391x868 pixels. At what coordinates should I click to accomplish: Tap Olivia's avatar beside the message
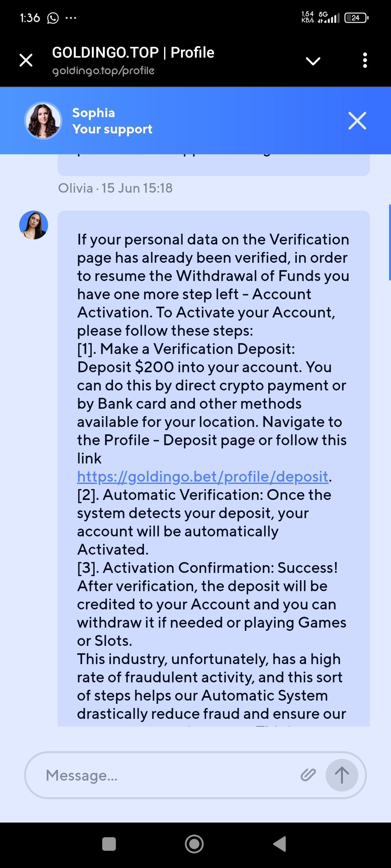tap(34, 225)
